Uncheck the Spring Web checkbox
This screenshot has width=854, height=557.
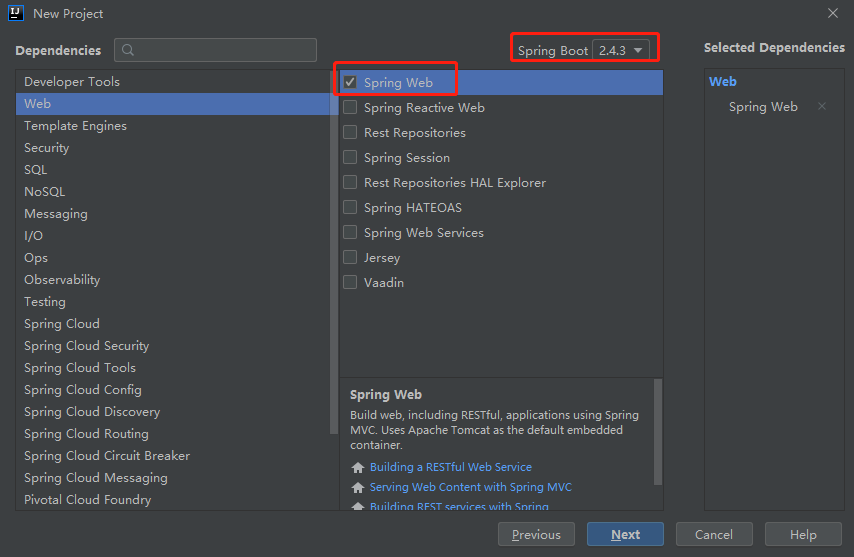point(350,82)
